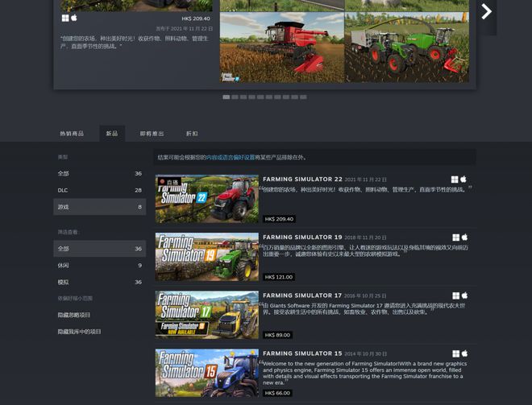The width and height of the screenshot is (532, 405).
Task: Switch to the 新品 tab
Action: pos(112,134)
